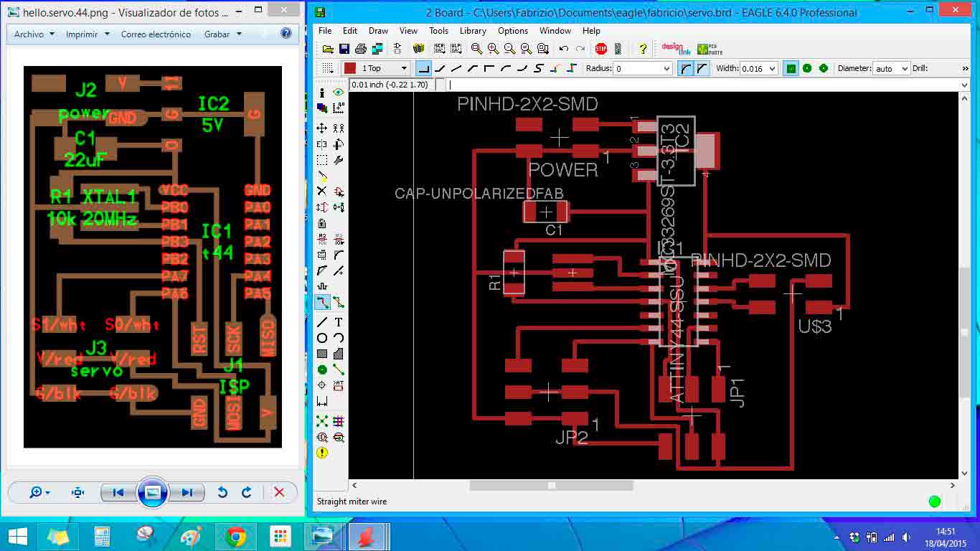The height and width of the screenshot is (551, 980).
Task: Select the square via shape
Action: (x=791, y=68)
